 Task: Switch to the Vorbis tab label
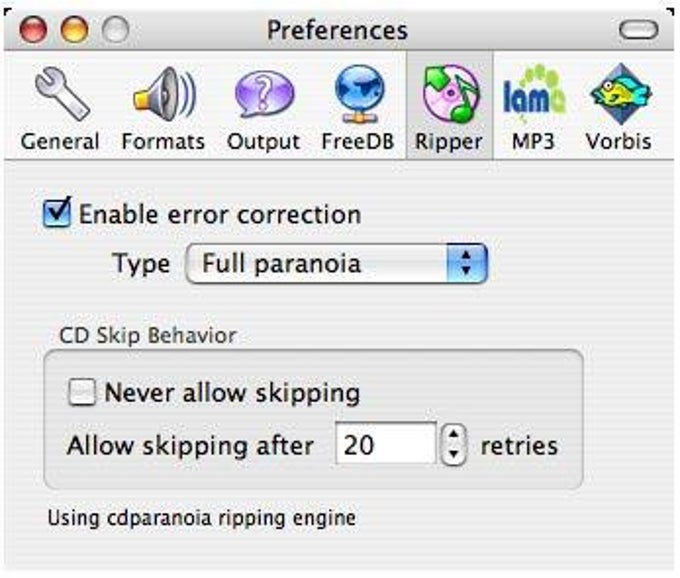[619, 141]
